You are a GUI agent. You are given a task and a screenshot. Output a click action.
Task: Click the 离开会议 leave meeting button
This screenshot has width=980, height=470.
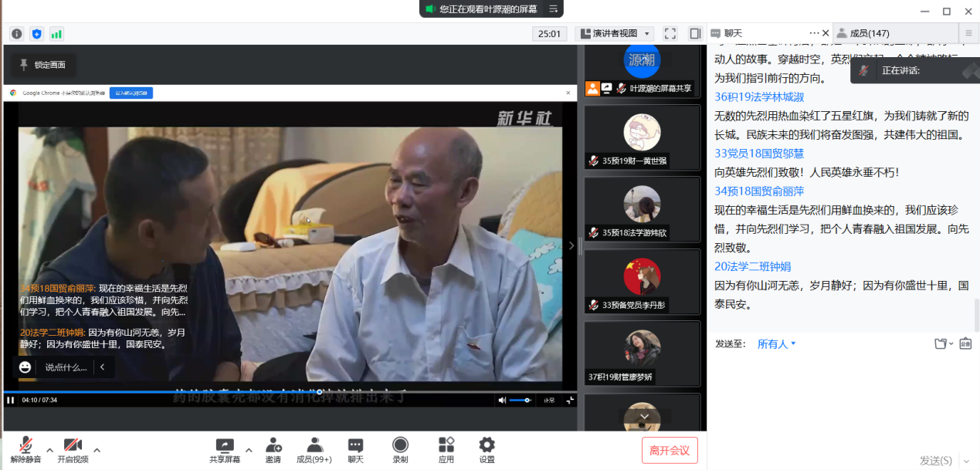670,450
